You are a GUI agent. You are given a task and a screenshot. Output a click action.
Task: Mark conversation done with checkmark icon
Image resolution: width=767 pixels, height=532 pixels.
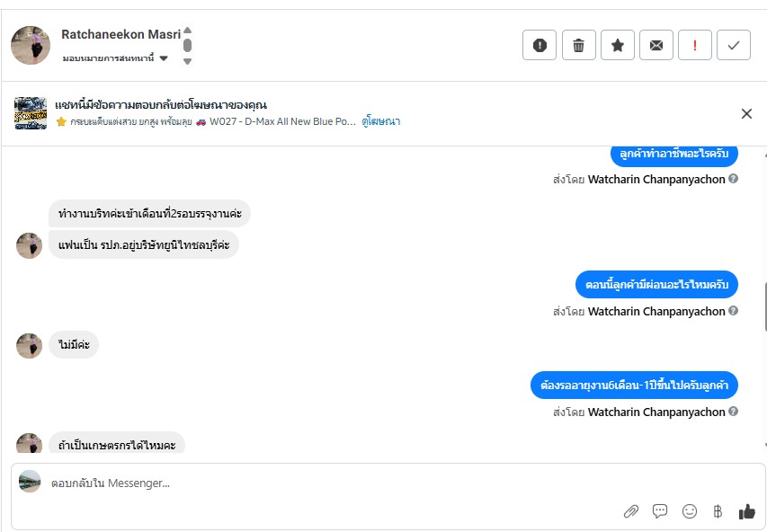click(x=734, y=46)
